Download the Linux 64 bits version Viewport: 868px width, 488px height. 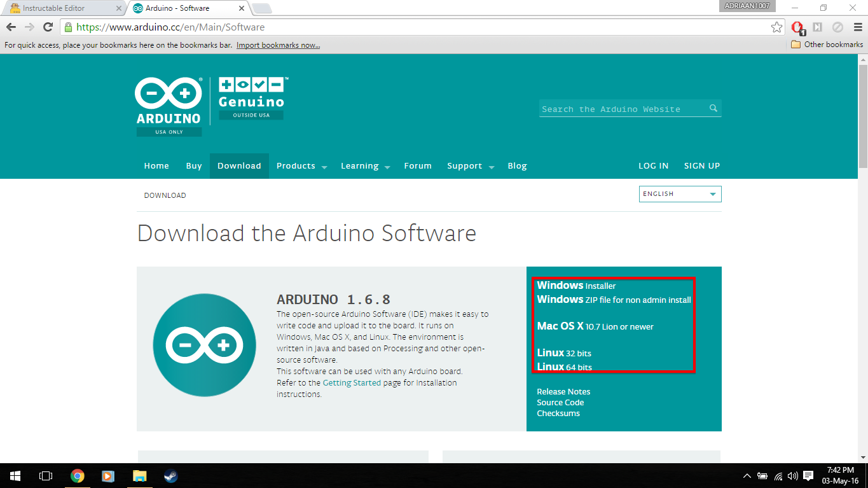tap(565, 367)
